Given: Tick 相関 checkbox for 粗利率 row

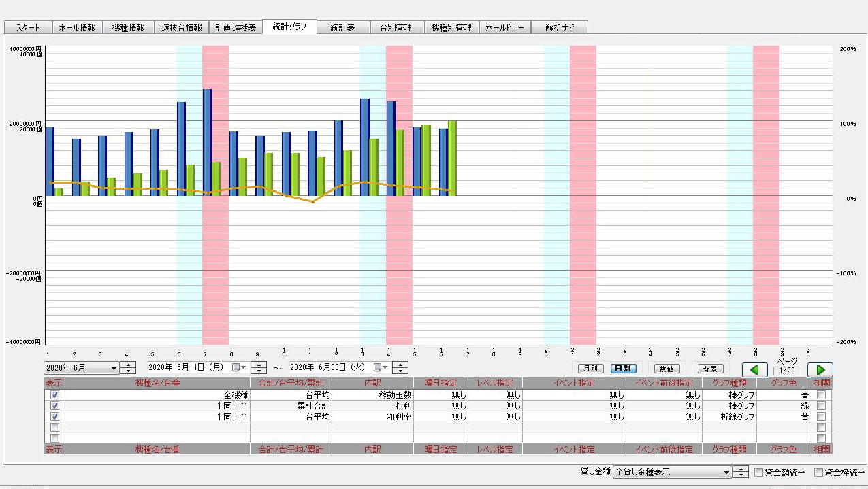Looking at the screenshot, I should pos(822,417).
